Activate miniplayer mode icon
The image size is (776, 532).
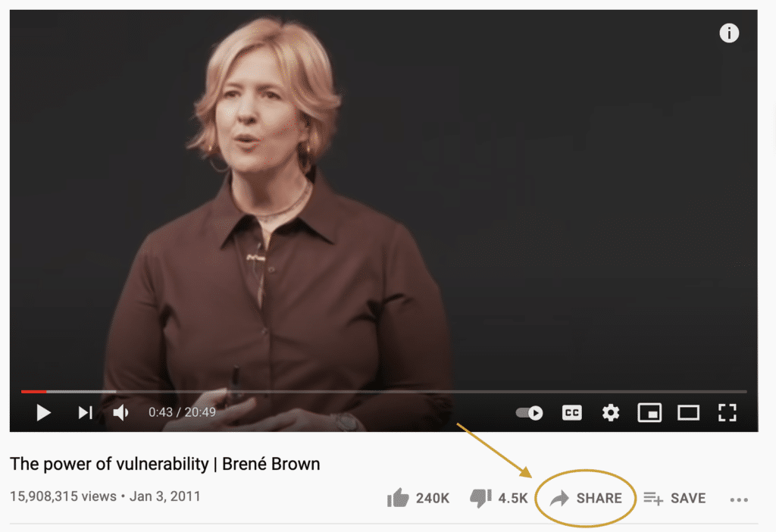(649, 412)
